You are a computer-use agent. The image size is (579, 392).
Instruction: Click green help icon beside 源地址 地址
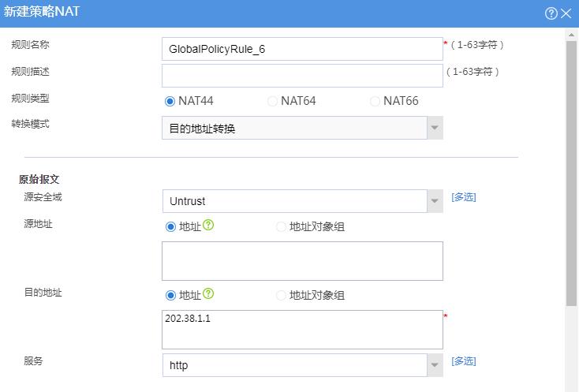tap(208, 225)
